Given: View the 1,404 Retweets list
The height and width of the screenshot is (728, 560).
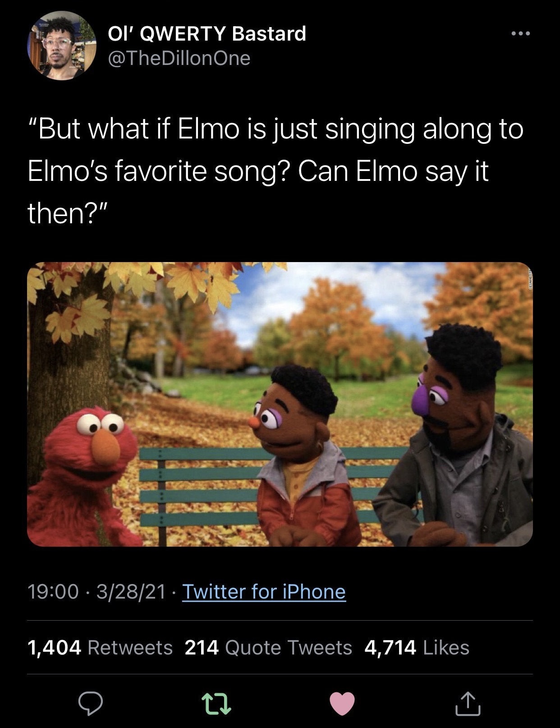Looking at the screenshot, I should click(x=100, y=648).
